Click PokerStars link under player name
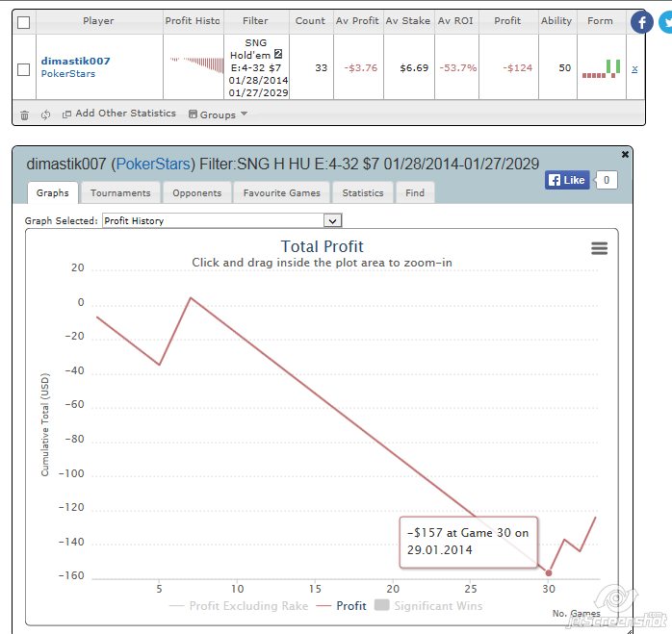The width and height of the screenshot is (672, 634). pyautogui.click(x=68, y=74)
